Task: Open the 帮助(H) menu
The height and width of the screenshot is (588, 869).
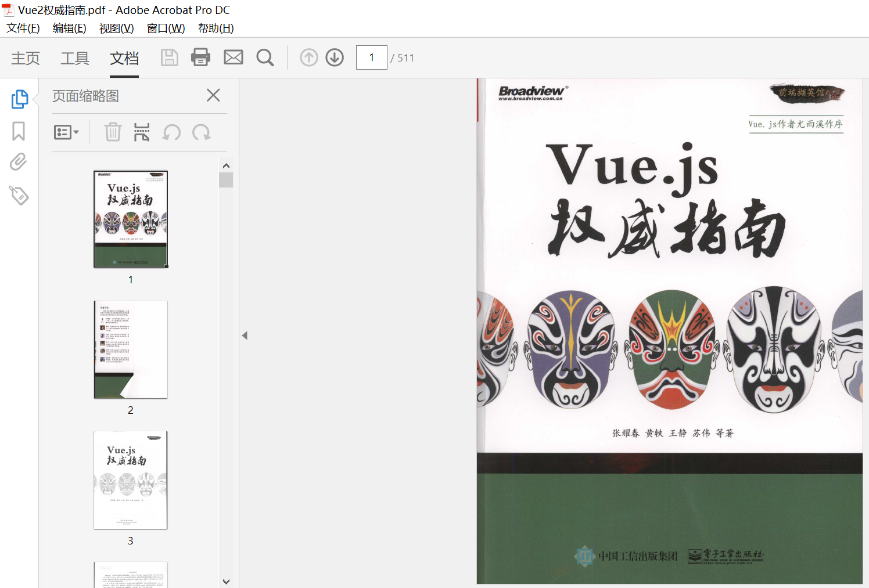Action: [x=216, y=28]
